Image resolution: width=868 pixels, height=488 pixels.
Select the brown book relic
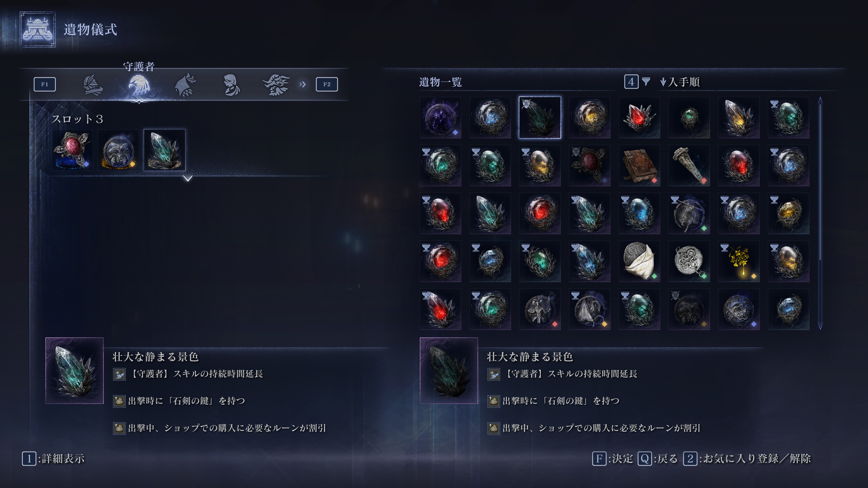pyautogui.click(x=639, y=165)
